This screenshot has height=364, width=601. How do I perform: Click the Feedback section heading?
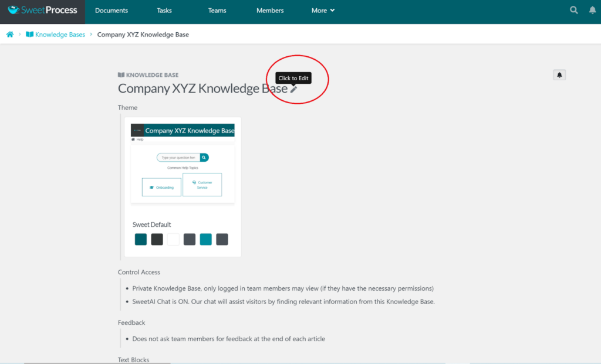[131, 322]
